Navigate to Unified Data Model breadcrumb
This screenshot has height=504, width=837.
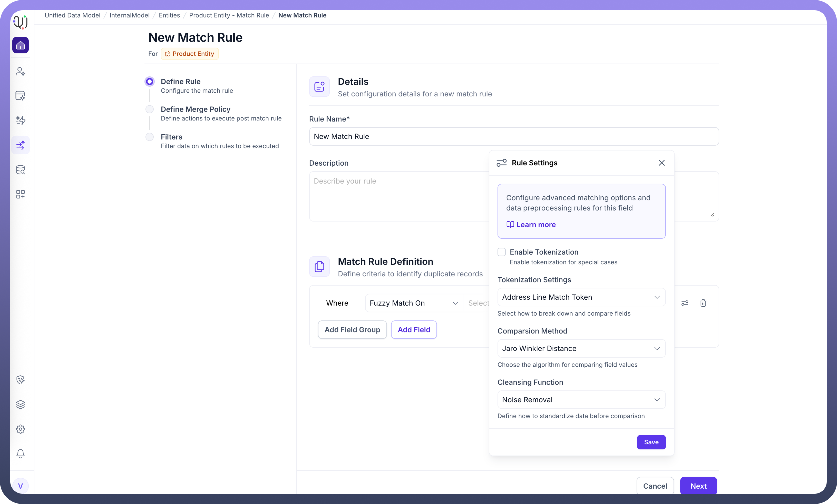[x=72, y=15]
